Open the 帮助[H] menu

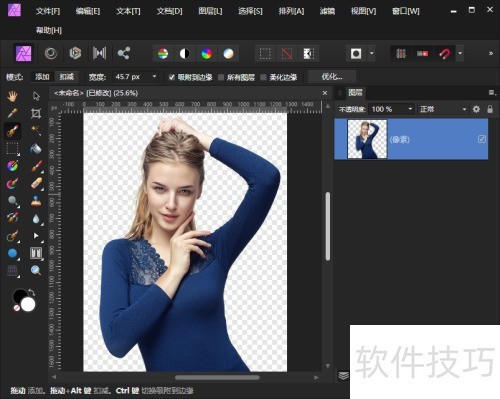pos(49,30)
